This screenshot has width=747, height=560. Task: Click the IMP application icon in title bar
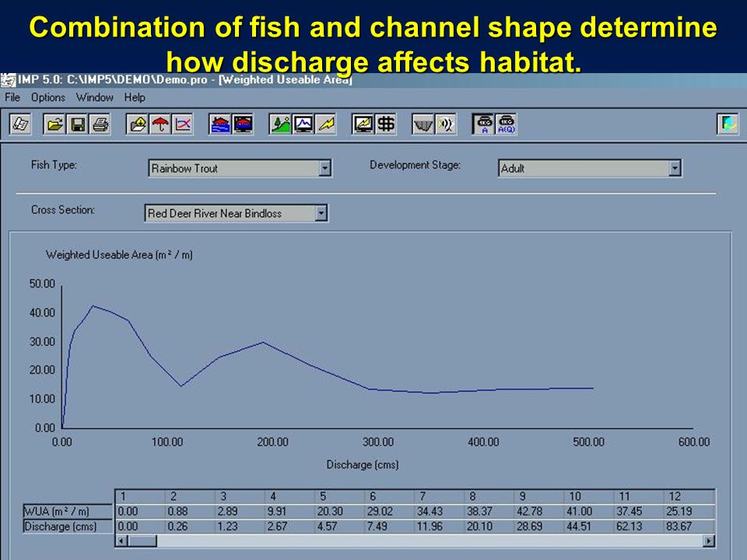click(x=8, y=80)
